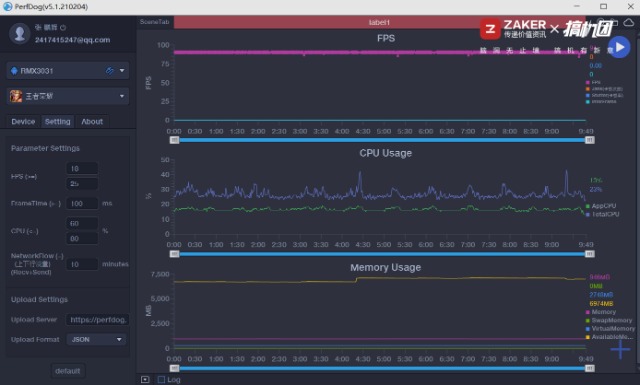Viewport: 640px width, 385px height.
Task: Click the FrameTime input showing 100
Action: click(x=82, y=203)
